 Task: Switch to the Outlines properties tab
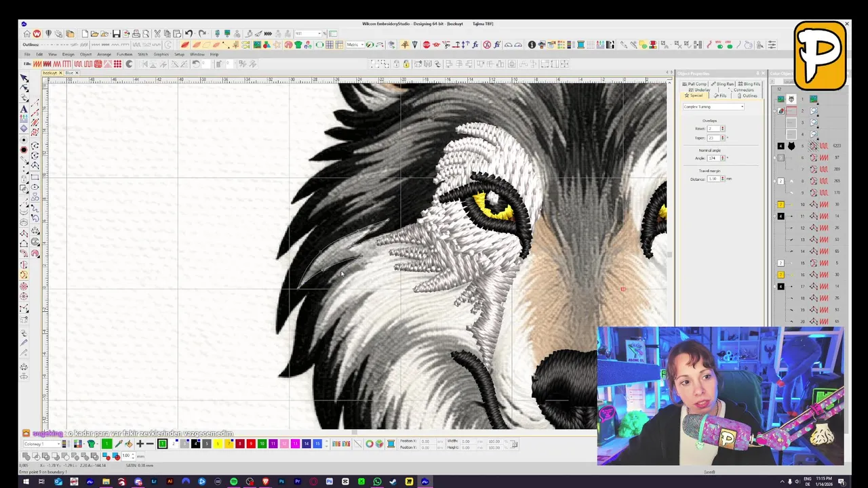pyautogui.click(x=748, y=96)
